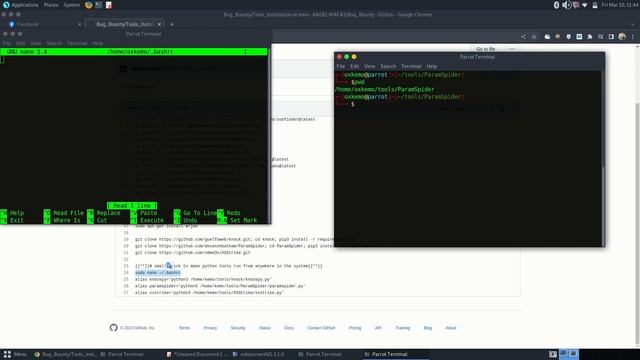Open the three-dot more options button on GitHub
Viewport: 640px width, 360px height.
[511, 49]
